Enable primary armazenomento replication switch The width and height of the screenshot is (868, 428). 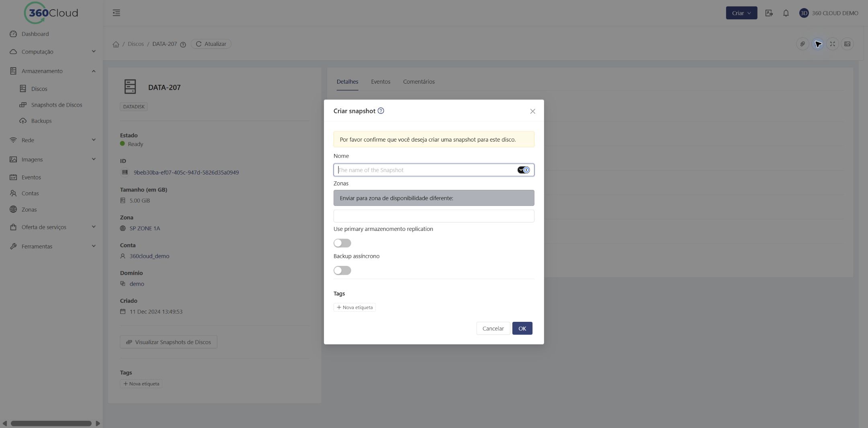(342, 243)
